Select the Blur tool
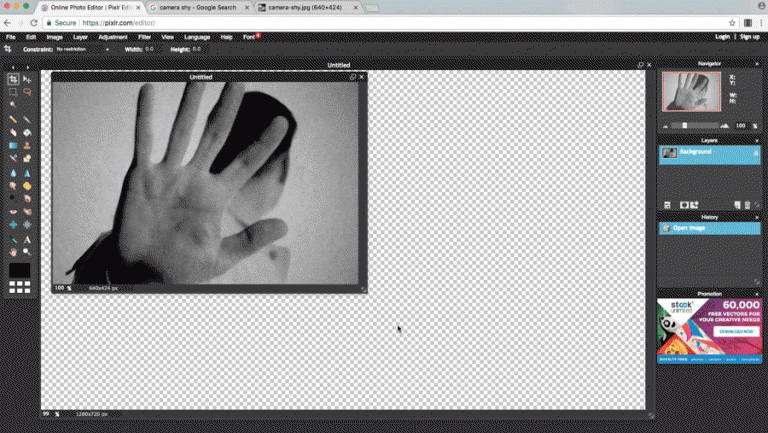Viewport: 768px width, 433px height. pyautogui.click(x=13, y=173)
